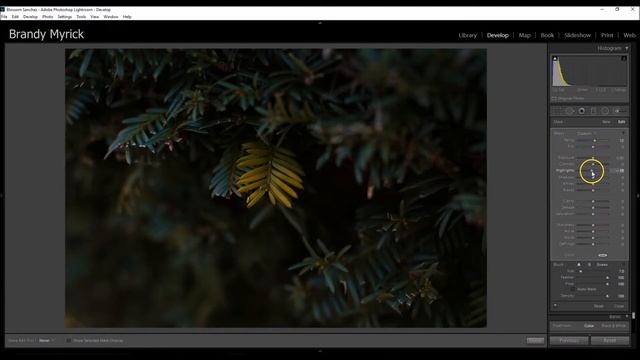Switch to the Slideshow module
The height and width of the screenshot is (360, 640).
point(578,35)
